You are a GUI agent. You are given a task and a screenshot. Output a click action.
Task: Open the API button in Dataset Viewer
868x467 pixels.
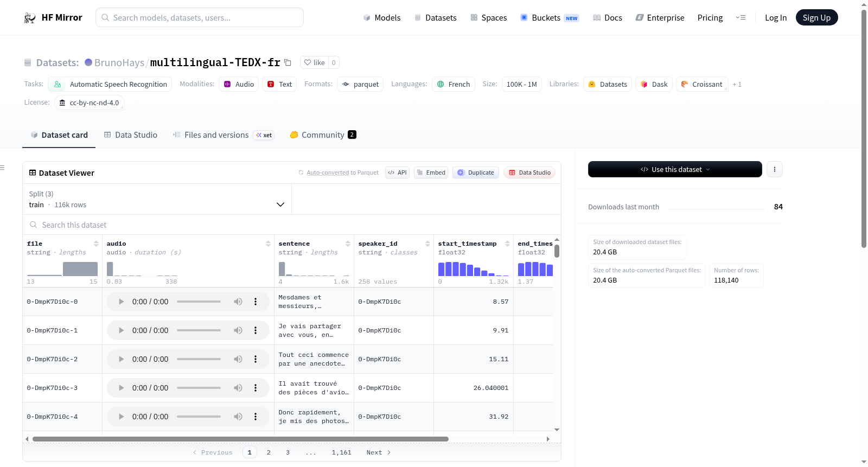click(397, 172)
